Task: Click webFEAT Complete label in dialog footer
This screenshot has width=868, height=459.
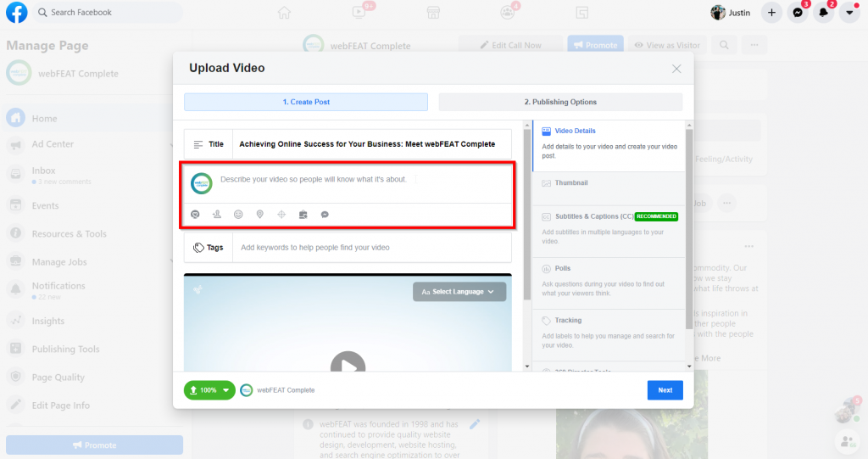Action: (286, 390)
